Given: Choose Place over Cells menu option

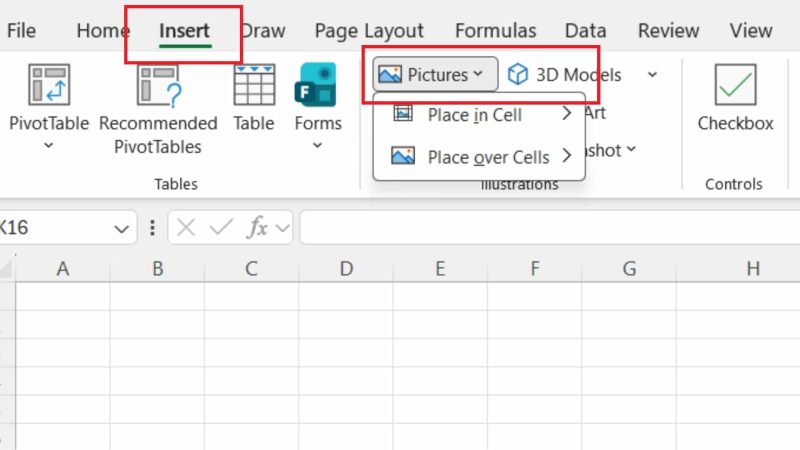Looking at the screenshot, I should point(481,157).
